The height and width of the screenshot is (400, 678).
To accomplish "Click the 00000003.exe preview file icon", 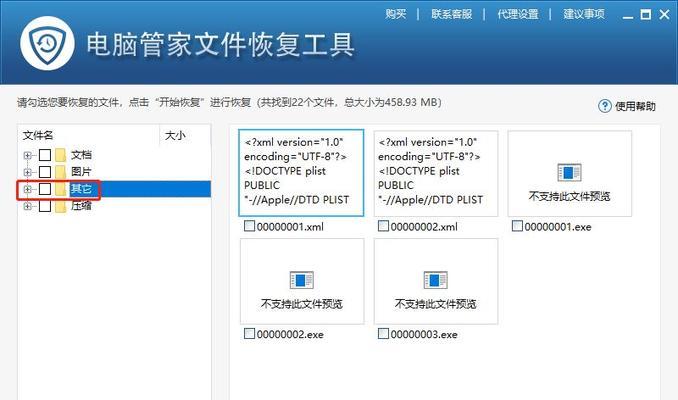I will coord(435,280).
